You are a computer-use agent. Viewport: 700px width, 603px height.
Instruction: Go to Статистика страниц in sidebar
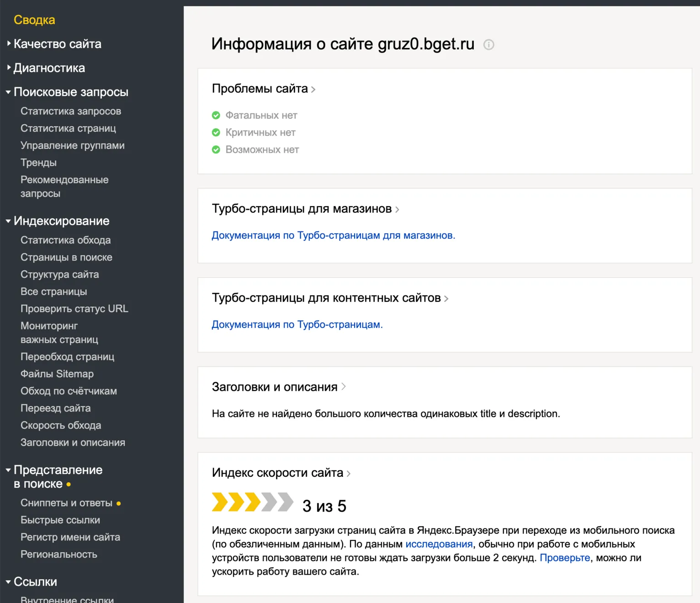coord(68,128)
